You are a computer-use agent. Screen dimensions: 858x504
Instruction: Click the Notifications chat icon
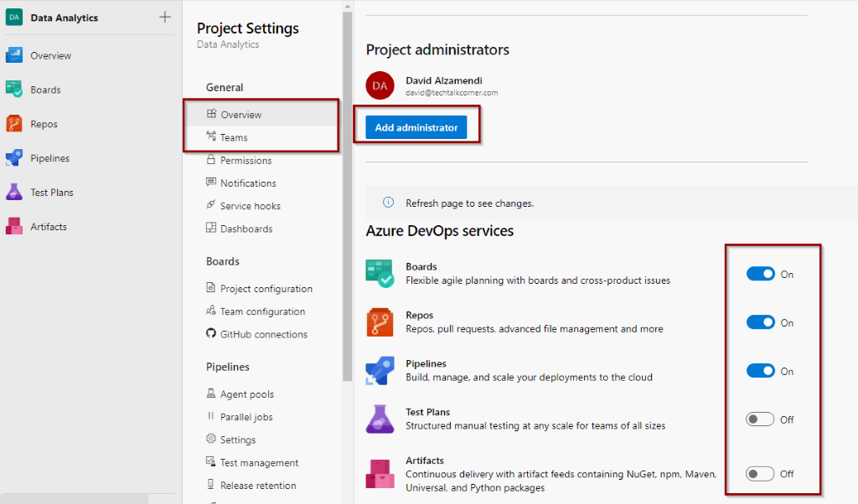(x=210, y=182)
